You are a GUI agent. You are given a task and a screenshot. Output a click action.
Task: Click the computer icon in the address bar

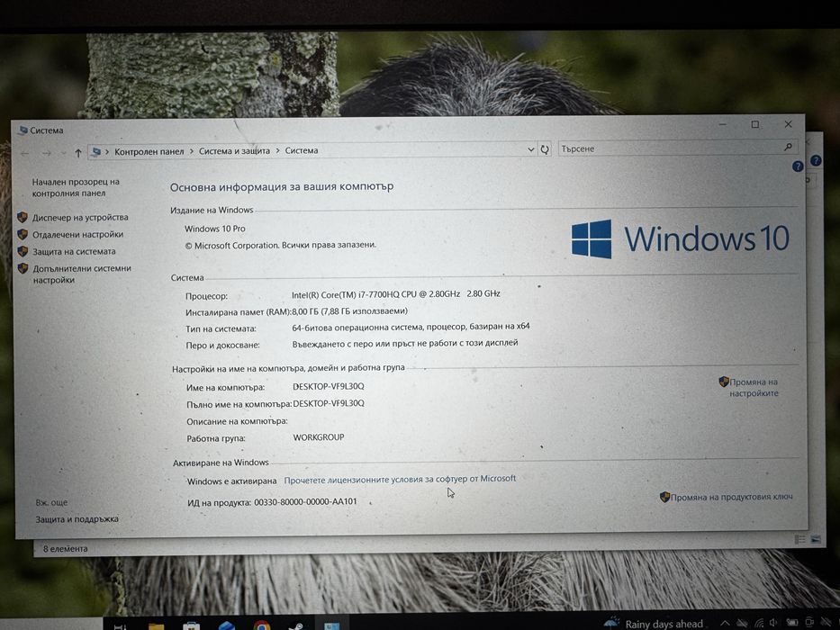pyautogui.click(x=96, y=152)
